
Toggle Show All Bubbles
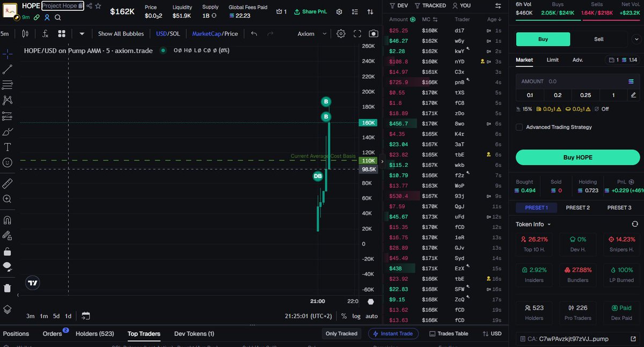[121, 34]
